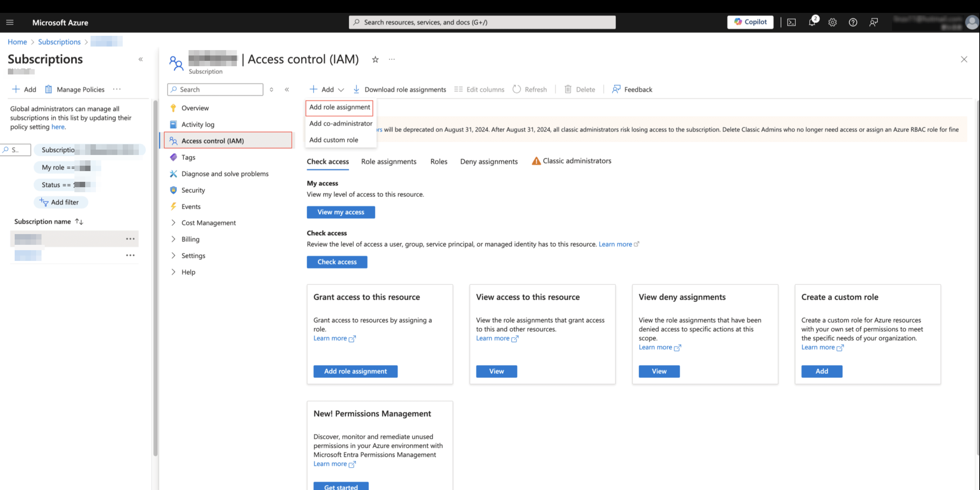Click the top bar feedback person icon
This screenshot has height=490, width=980.
873,23
